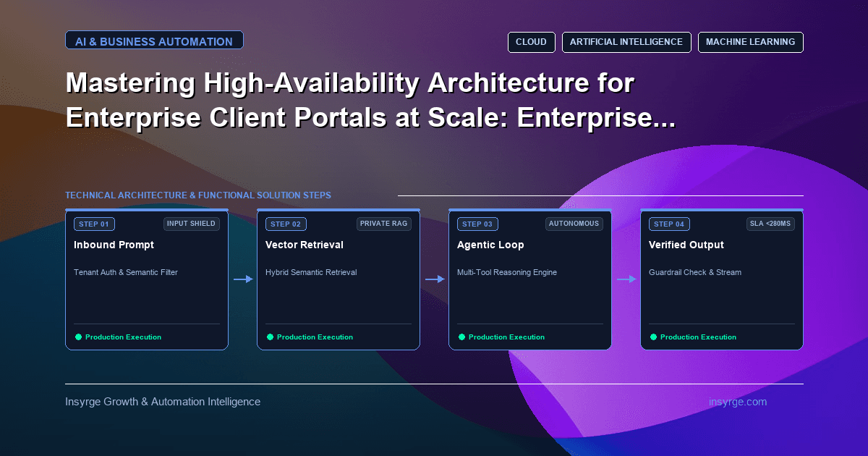Screen dimensions: 868x456
Task: Click Production Execution in the Verified Output card
Action: click(x=698, y=337)
